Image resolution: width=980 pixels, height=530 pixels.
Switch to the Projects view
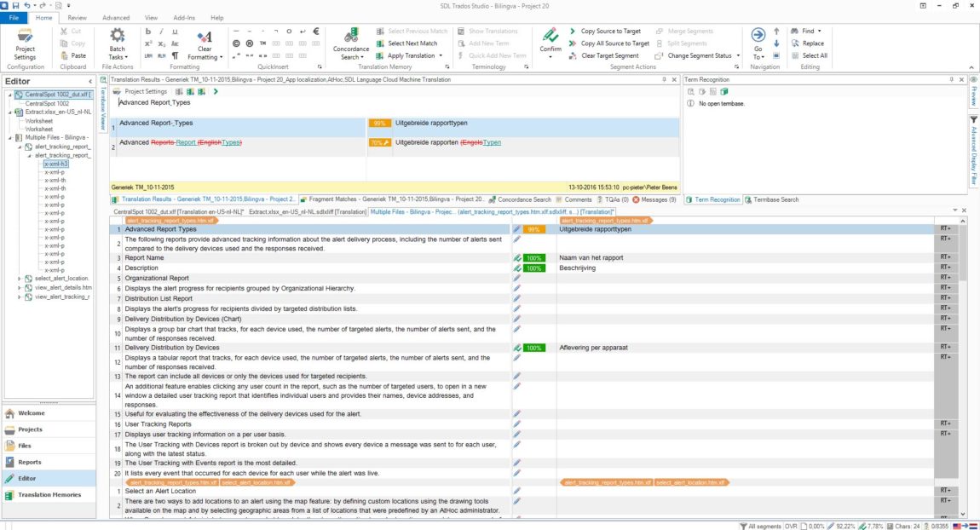(49, 429)
